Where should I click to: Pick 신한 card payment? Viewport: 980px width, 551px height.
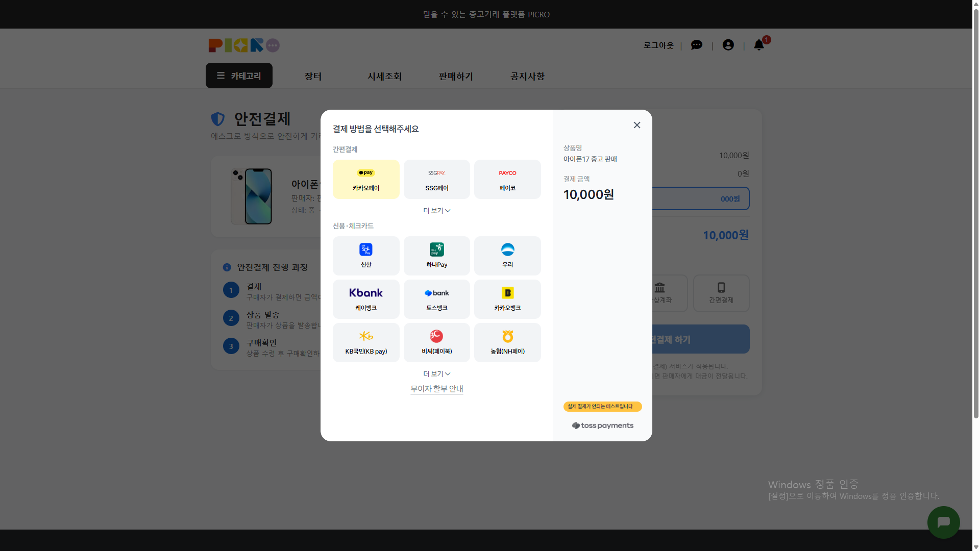point(366,256)
